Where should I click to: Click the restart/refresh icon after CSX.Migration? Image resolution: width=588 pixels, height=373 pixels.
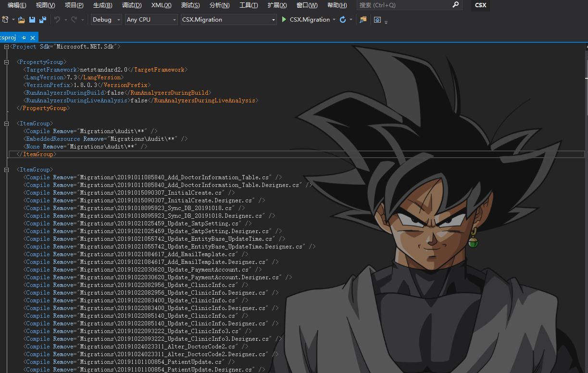(x=343, y=20)
